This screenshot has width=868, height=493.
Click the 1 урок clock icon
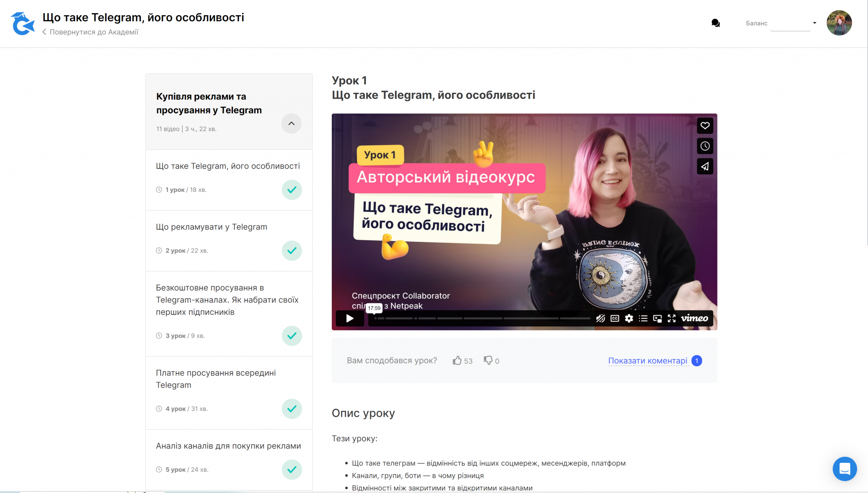pos(159,190)
